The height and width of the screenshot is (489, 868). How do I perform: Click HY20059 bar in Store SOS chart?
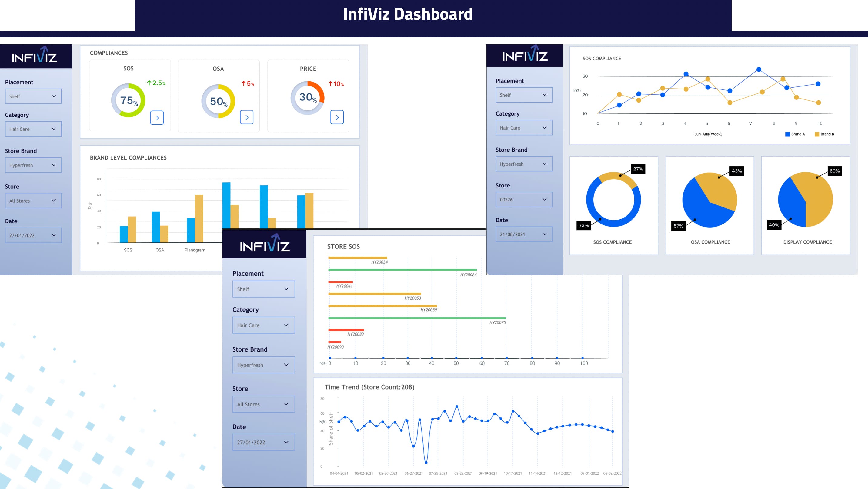click(x=382, y=306)
